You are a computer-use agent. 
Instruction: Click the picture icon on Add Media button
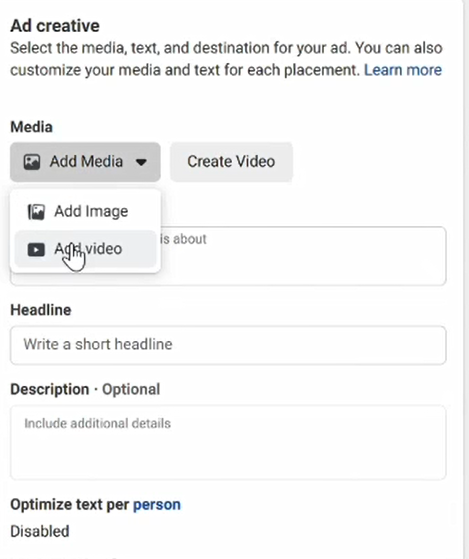pyautogui.click(x=32, y=162)
